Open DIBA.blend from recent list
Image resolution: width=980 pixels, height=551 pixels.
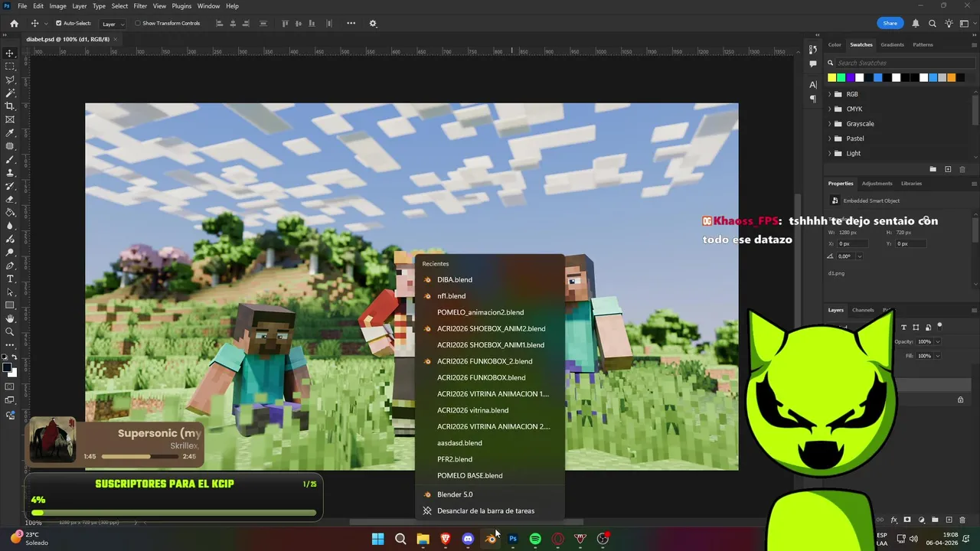[x=490, y=280]
